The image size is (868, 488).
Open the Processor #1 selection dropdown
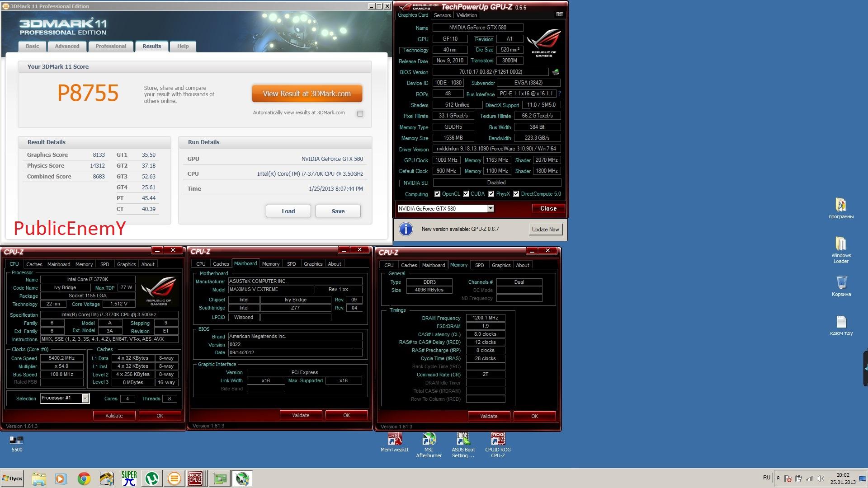click(x=85, y=398)
